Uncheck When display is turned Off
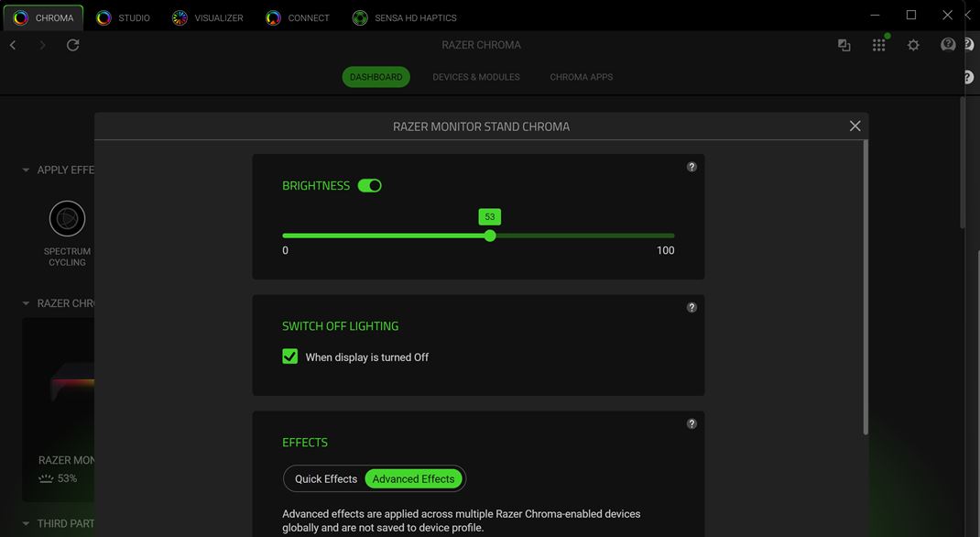Viewport: 980px width, 537px height. tap(290, 356)
